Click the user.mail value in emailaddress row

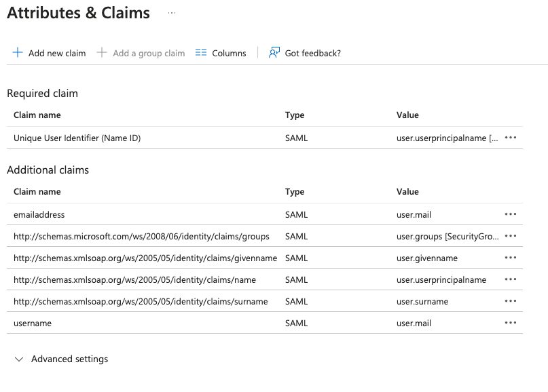coord(414,215)
